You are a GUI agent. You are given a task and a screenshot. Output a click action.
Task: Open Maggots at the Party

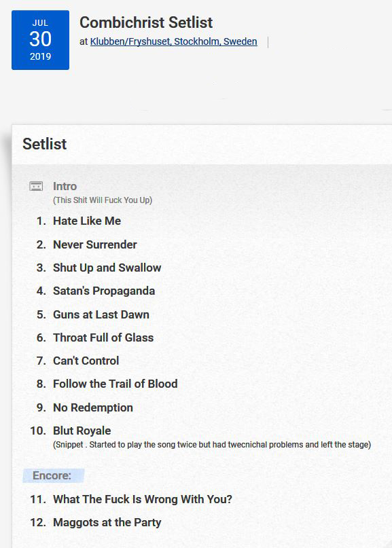[x=107, y=522]
